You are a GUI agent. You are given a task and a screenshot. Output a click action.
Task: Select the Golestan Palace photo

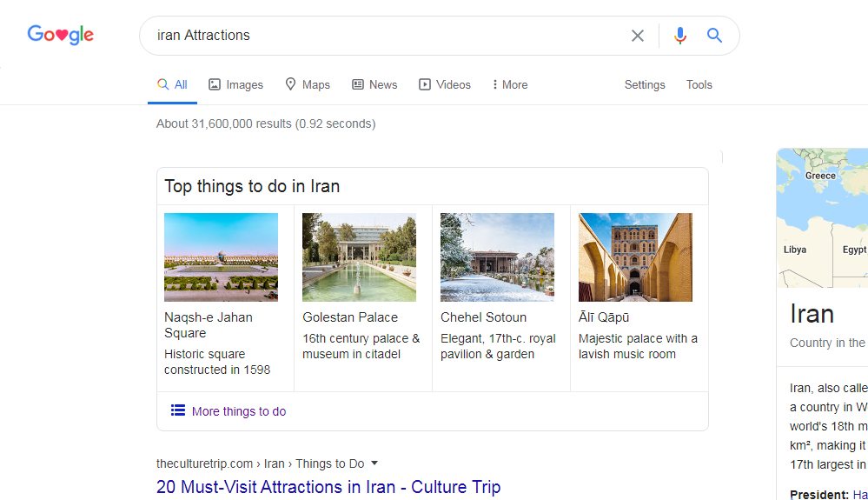(359, 257)
